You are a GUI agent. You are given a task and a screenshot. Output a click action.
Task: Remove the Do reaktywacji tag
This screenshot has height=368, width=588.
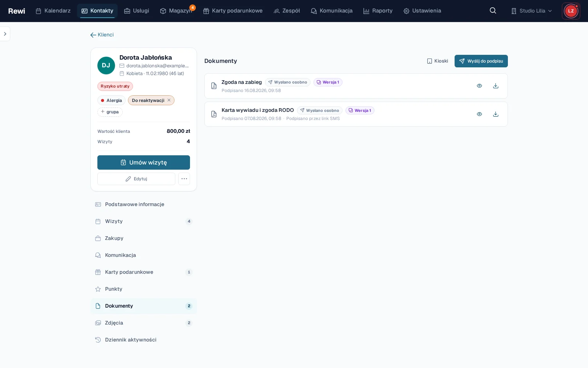click(169, 100)
